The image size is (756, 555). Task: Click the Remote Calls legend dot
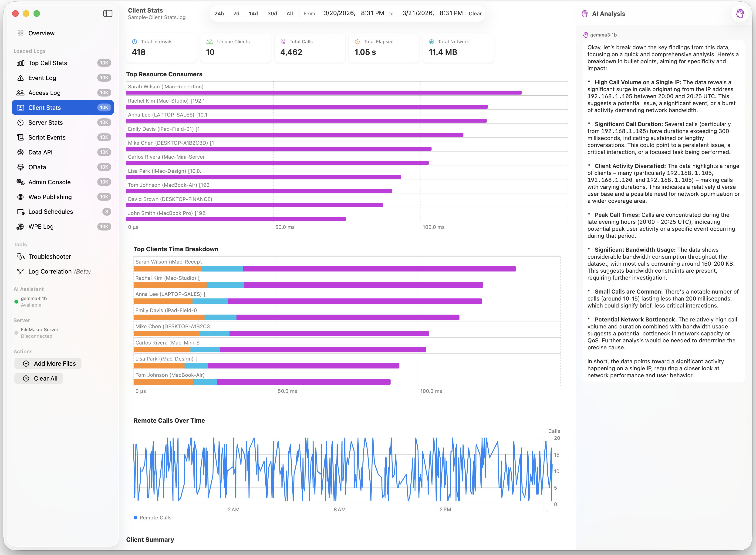[135, 518]
